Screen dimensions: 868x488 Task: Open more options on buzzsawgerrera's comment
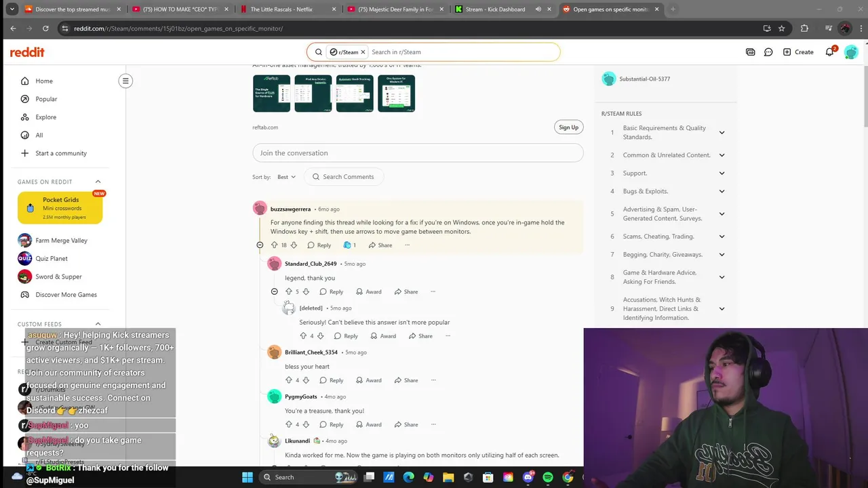(407, 245)
